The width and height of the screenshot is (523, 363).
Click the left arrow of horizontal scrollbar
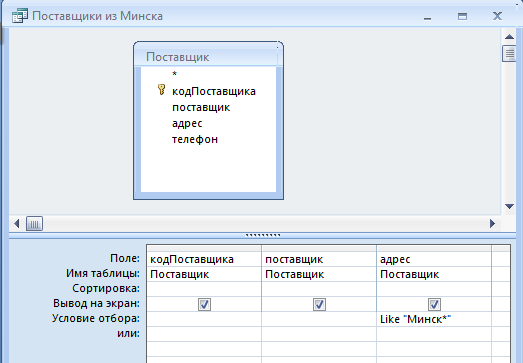click(x=17, y=224)
